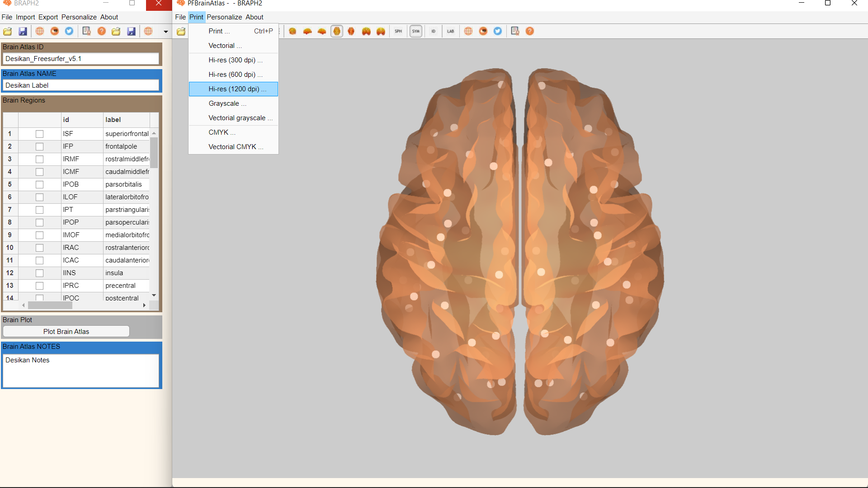Select the active top-view brain icon
The image size is (868, 488).
tap(336, 31)
